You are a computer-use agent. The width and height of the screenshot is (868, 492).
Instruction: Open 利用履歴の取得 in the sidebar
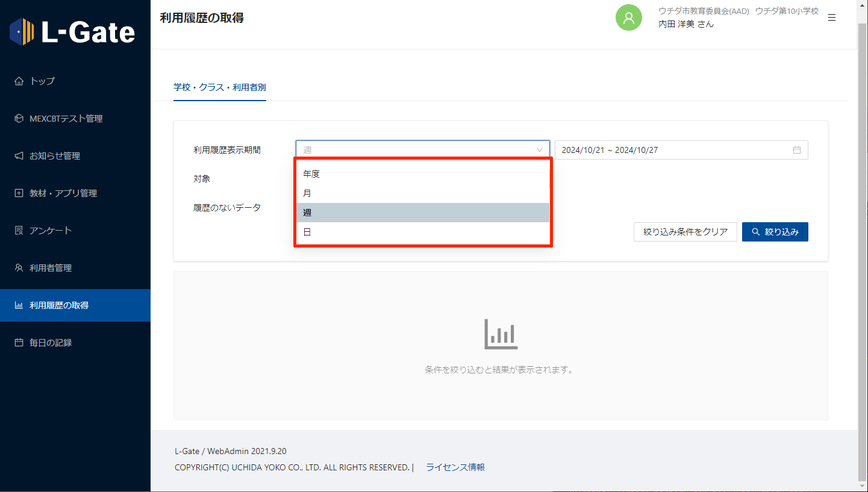tap(59, 305)
